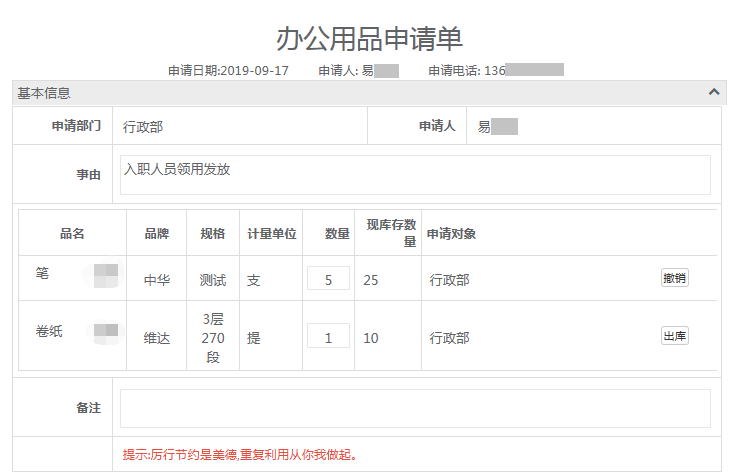Click the 行政部 department value
This screenshot has height=476, width=736.
tap(143, 127)
